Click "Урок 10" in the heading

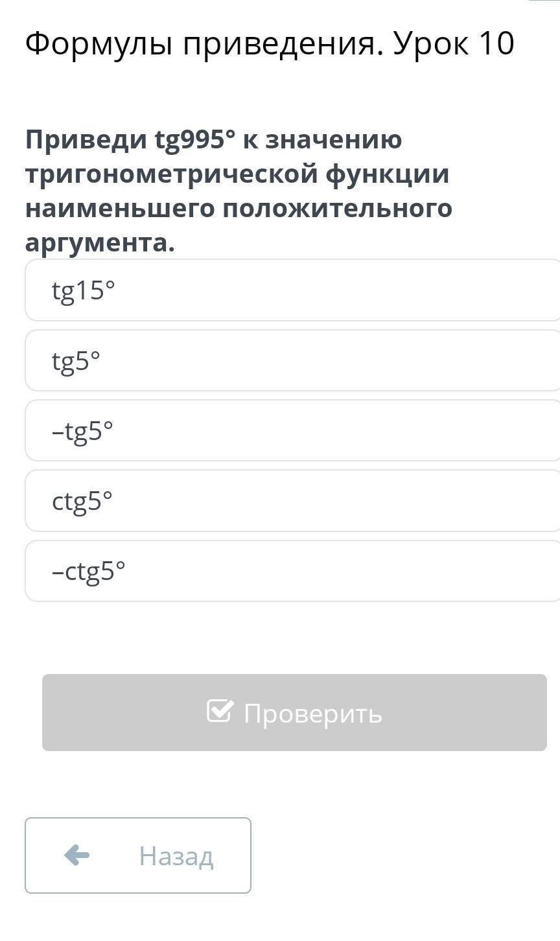pos(454,44)
